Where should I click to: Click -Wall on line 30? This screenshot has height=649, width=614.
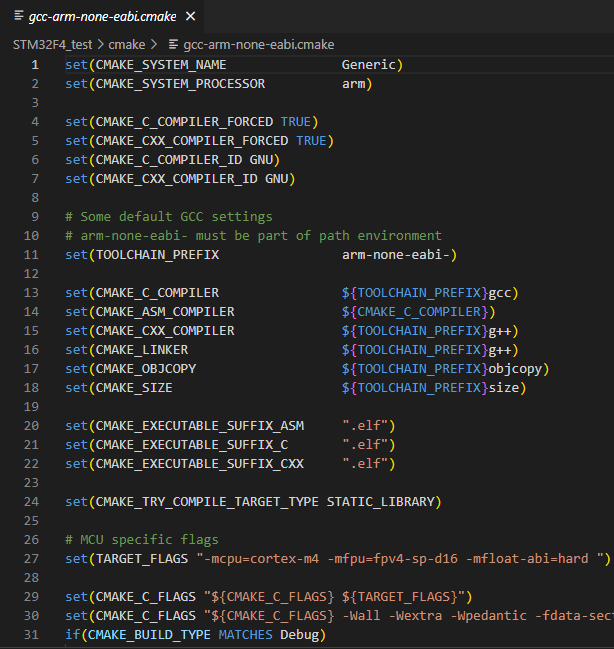pyautogui.click(x=361, y=616)
